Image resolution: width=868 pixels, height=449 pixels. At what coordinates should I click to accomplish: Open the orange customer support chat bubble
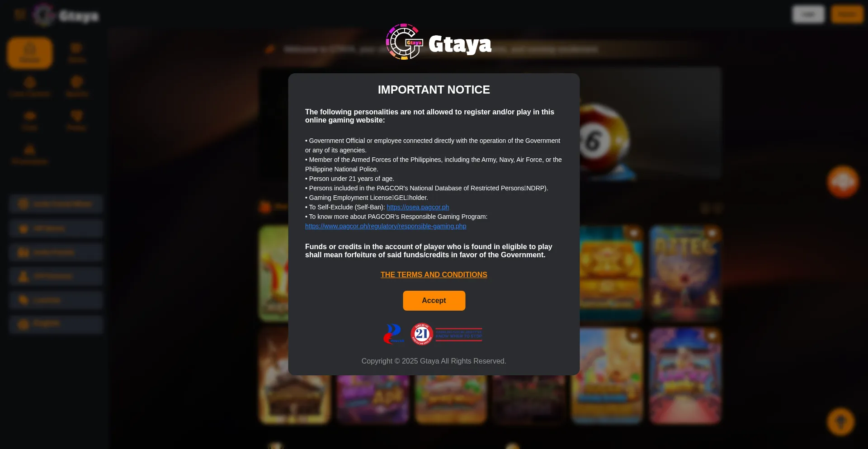(843, 182)
